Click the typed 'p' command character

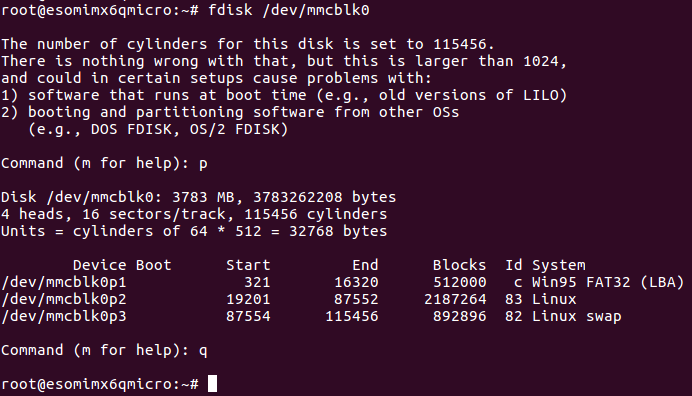pyautogui.click(x=203, y=164)
